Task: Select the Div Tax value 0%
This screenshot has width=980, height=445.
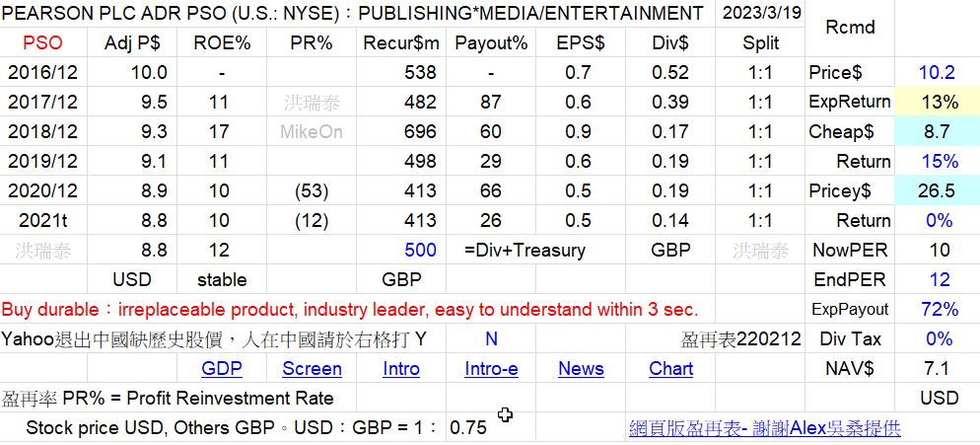Action: click(937, 338)
